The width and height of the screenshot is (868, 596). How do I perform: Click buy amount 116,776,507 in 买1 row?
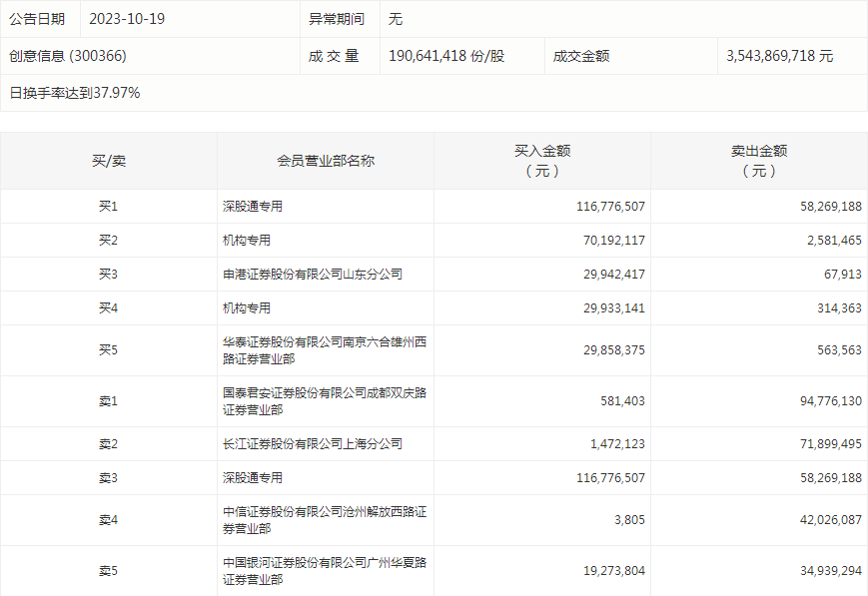610,207
